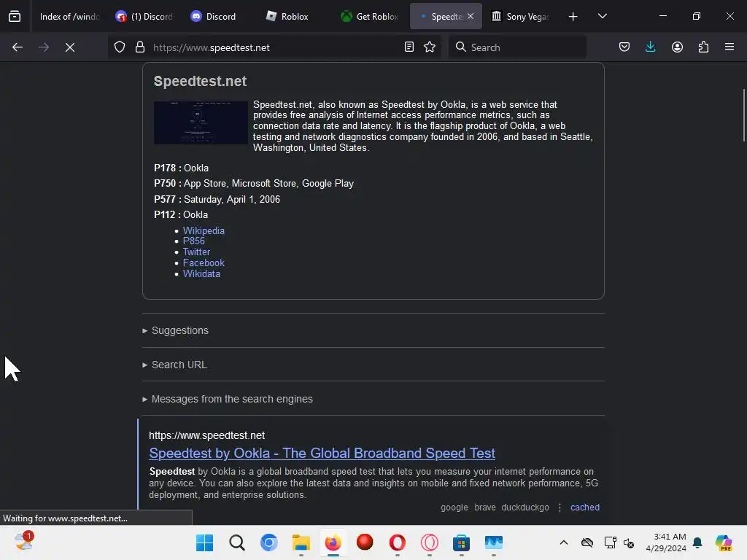This screenshot has height=560, width=747.
Task: Open Copilot preview icon
Action: tap(723, 542)
